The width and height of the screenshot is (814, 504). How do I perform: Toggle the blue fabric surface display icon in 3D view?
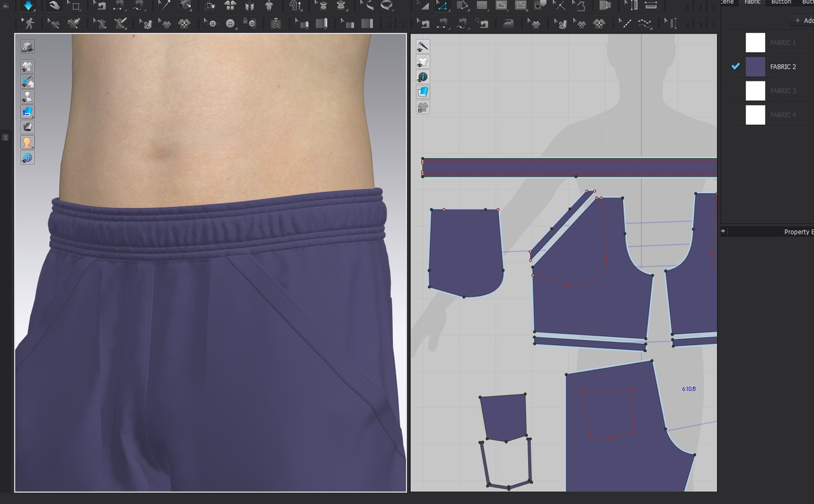(x=27, y=112)
